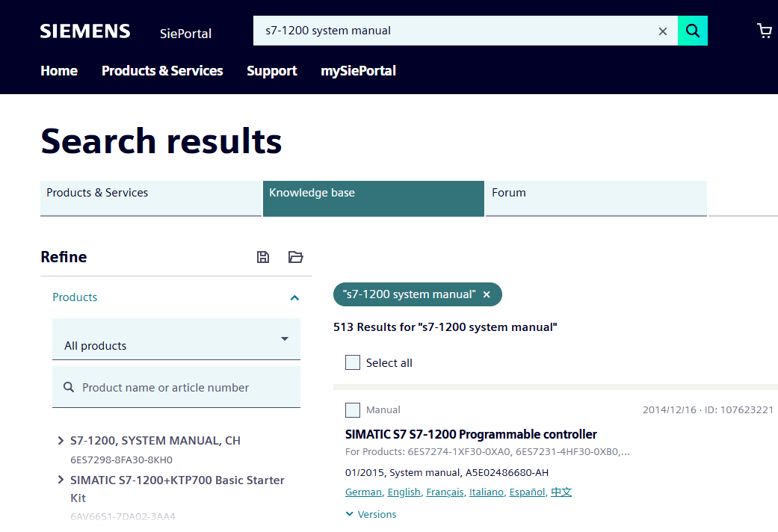Select SIMATIC S7-1200+KTP700 Basic Starter Kit product
Viewport: 778px width, 532px height.
point(177,489)
